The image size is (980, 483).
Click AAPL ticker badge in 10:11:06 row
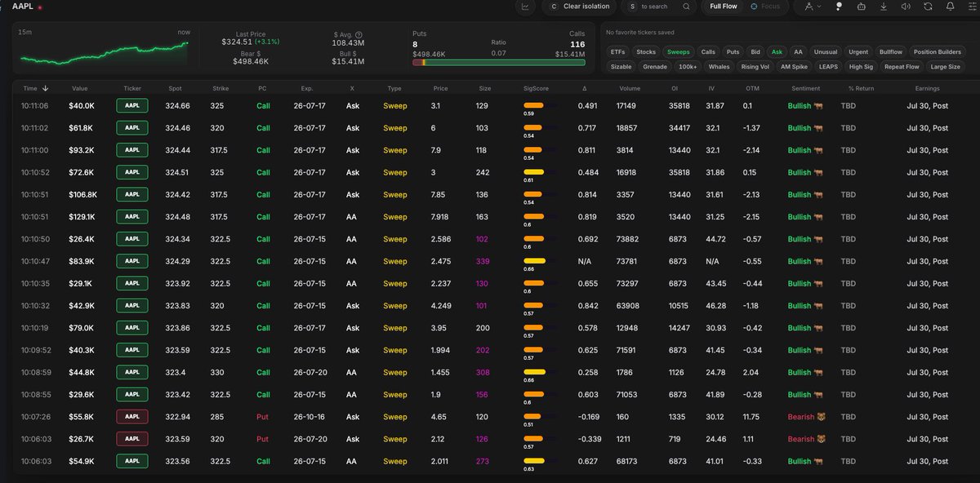click(x=132, y=105)
